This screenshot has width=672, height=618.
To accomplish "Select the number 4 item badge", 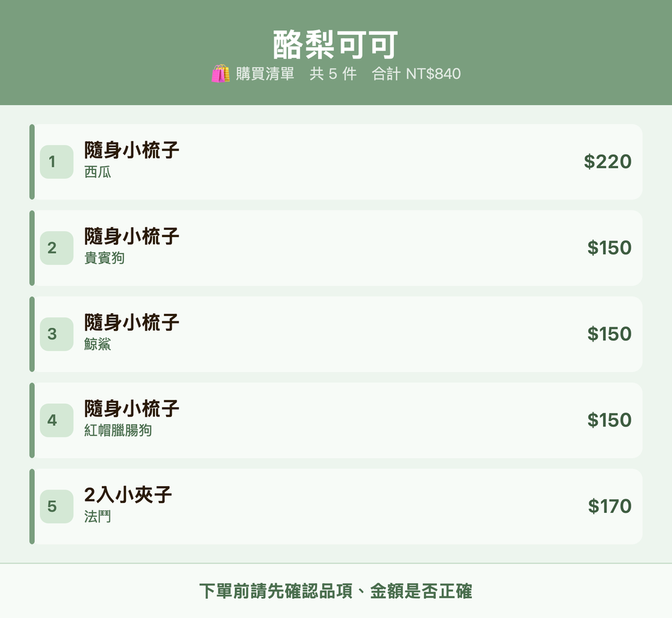I will click(x=56, y=420).
